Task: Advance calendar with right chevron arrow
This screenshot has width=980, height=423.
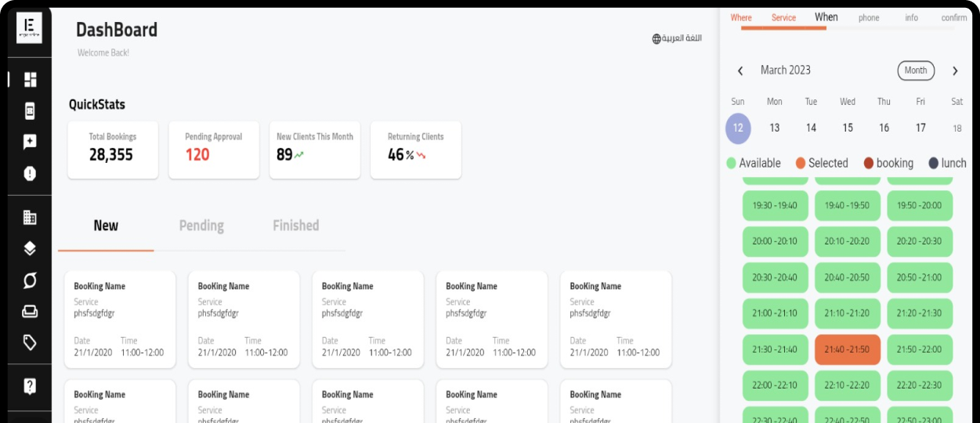Action: 954,71
